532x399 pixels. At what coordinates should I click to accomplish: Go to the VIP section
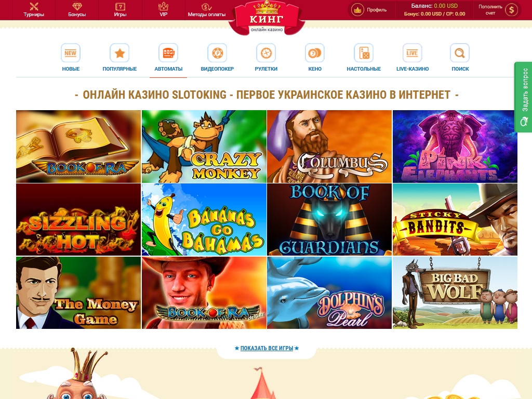pos(164,10)
